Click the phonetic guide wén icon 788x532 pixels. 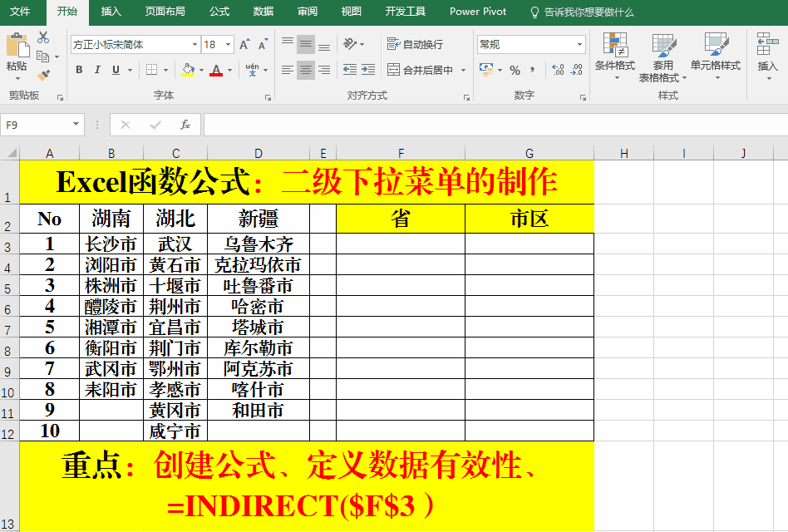click(253, 70)
